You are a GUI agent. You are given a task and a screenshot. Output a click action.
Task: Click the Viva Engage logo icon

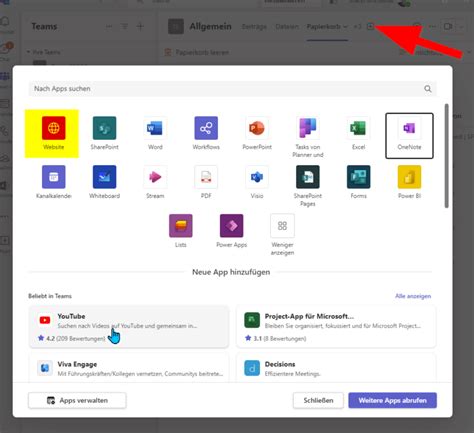click(45, 368)
